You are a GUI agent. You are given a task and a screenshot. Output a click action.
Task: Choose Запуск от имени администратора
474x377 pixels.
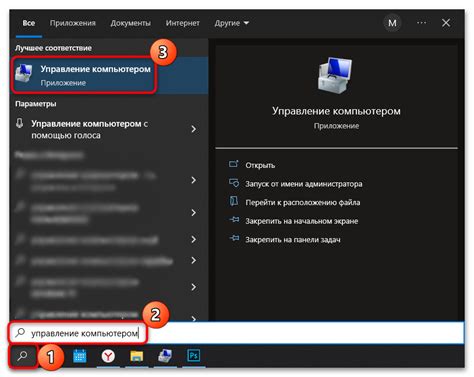pos(304,184)
